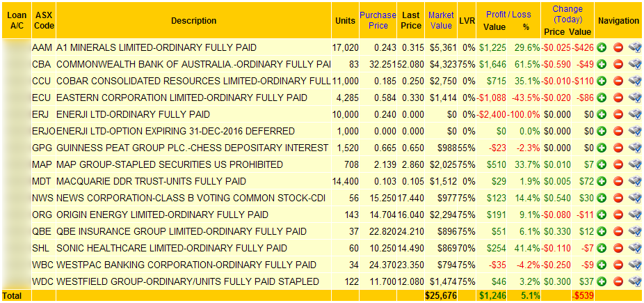Select COMMONWEALTH BANK OF AUSTRALIA description
This screenshot has width=644, height=303.
click(193, 64)
